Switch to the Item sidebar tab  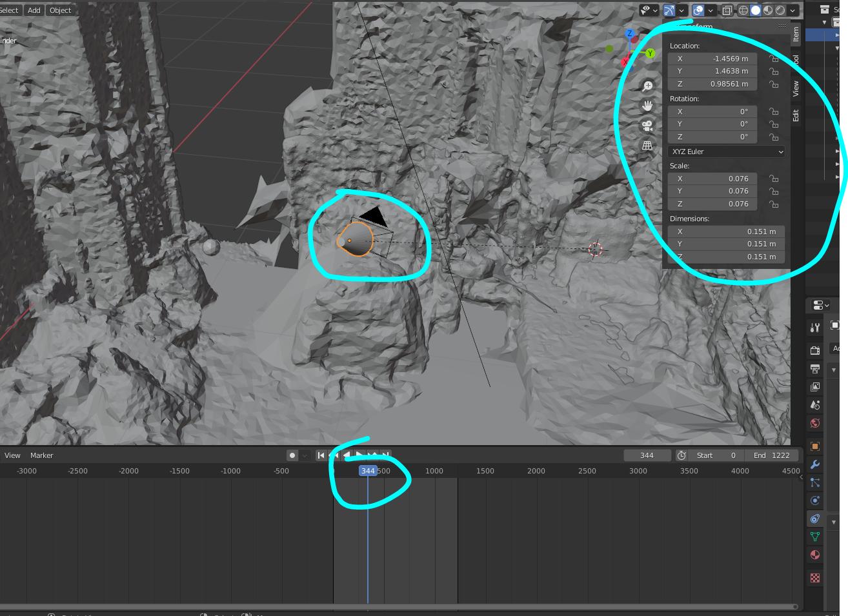point(796,34)
